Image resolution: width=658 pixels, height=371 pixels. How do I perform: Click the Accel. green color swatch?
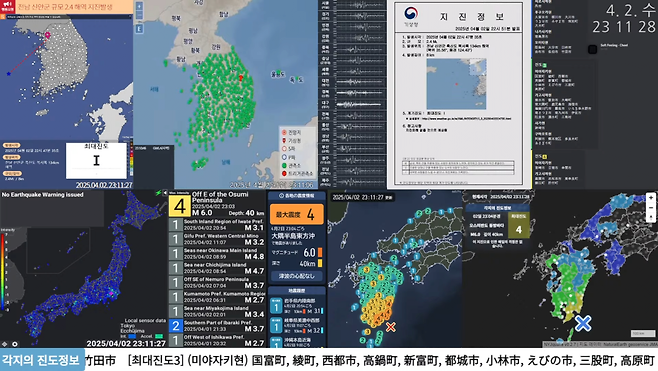pyautogui.click(x=159, y=336)
